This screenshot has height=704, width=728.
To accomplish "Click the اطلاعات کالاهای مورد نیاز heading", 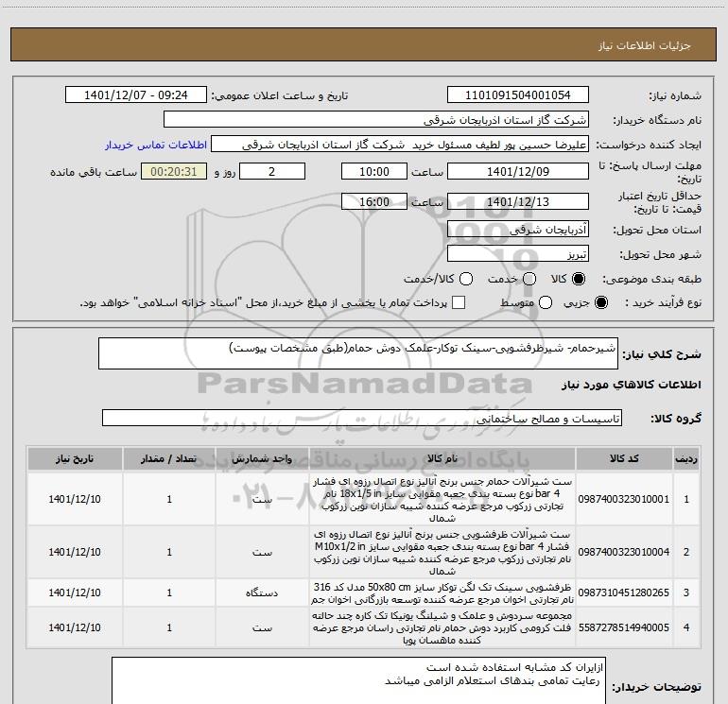I will 631,385.
